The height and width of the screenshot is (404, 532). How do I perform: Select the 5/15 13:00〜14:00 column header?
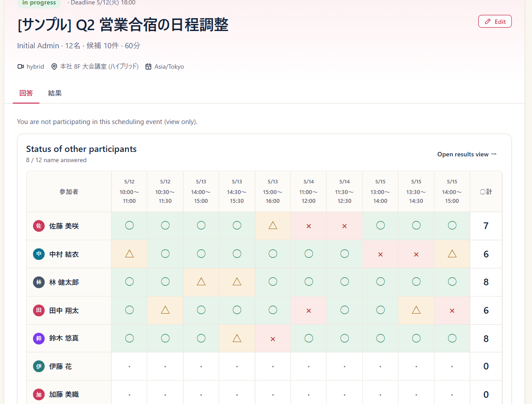[x=380, y=191]
